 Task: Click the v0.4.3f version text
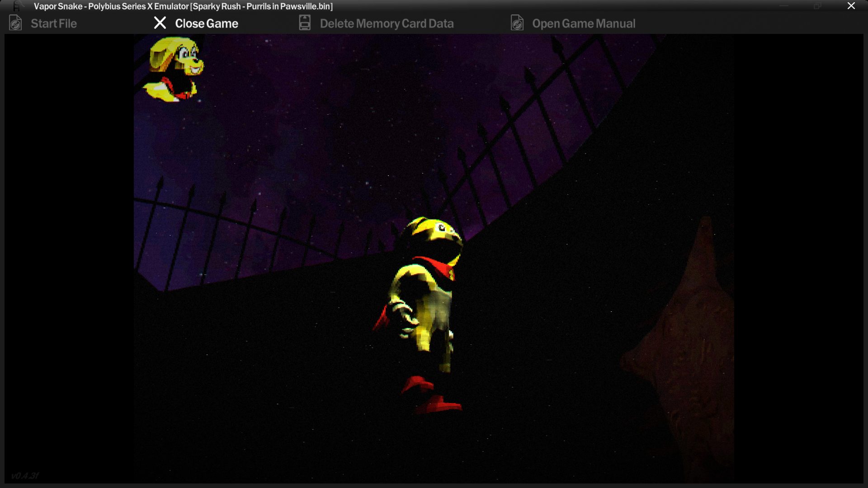point(25,476)
